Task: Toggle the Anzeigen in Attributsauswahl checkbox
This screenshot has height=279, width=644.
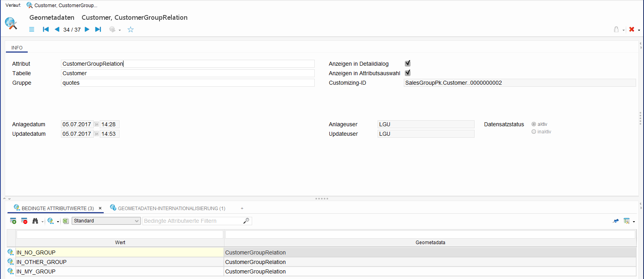Action: [408, 73]
